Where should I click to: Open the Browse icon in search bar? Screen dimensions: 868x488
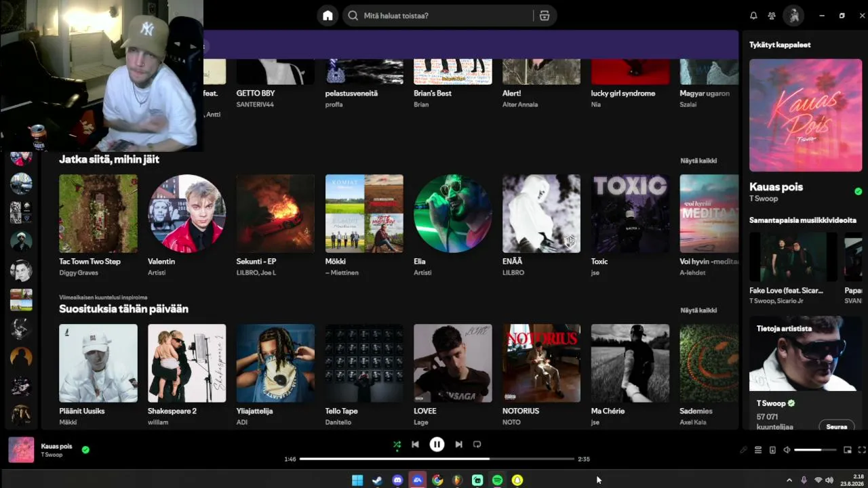[544, 16]
